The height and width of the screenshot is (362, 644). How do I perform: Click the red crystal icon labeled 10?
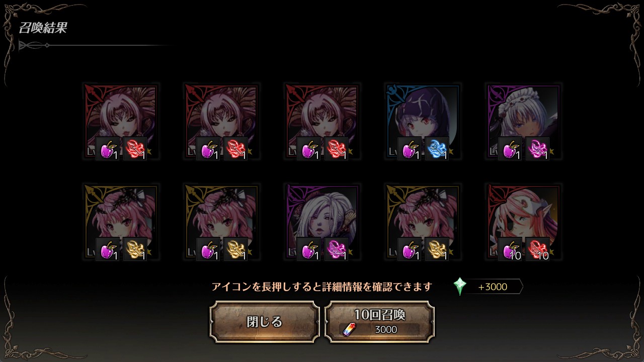click(537, 249)
